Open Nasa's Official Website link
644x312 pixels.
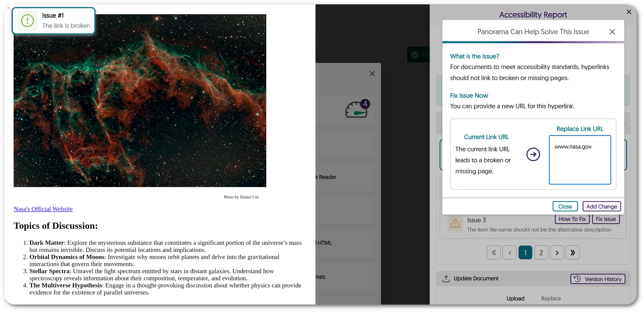click(x=43, y=209)
